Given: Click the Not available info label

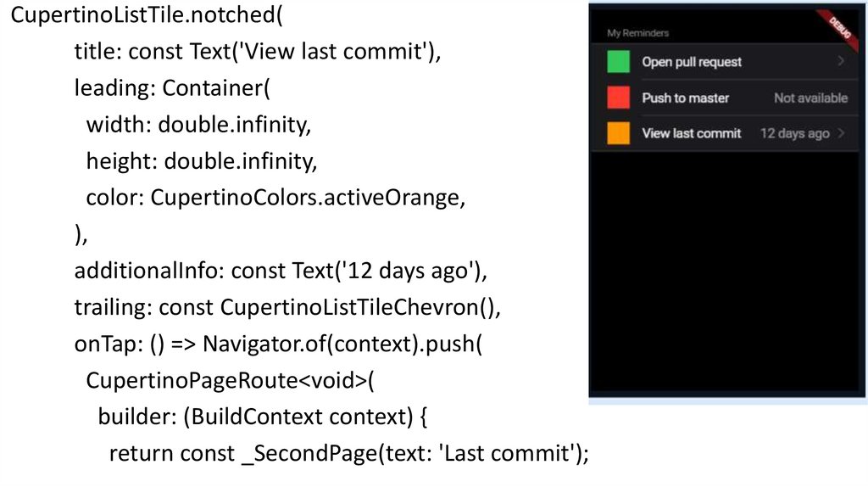Looking at the screenshot, I should click(x=810, y=98).
